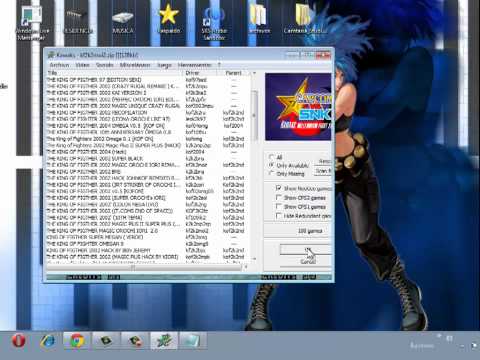Select 'THE KING OF FIGTHER 2002 RECOPILATION' row
This screenshot has width=480, height=360.
tap(147, 112)
